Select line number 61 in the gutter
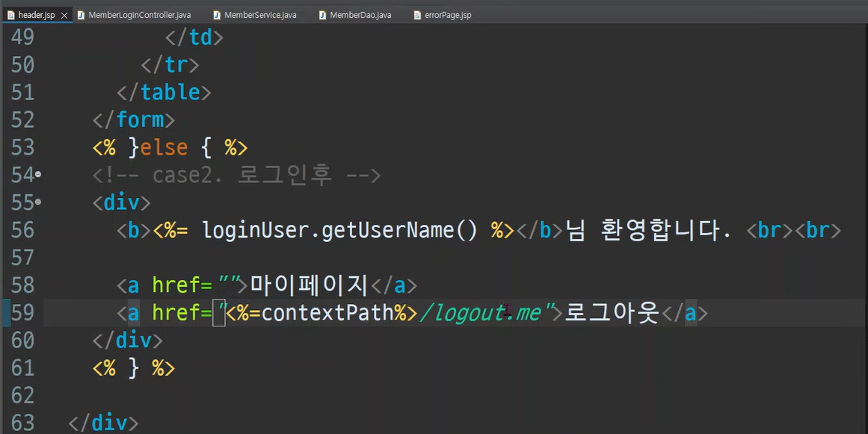Image resolution: width=868 pixels, height=434 pixels. 22,368
